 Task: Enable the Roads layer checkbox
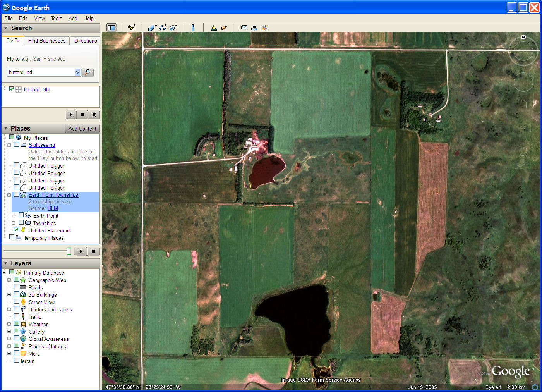point(17,287)
